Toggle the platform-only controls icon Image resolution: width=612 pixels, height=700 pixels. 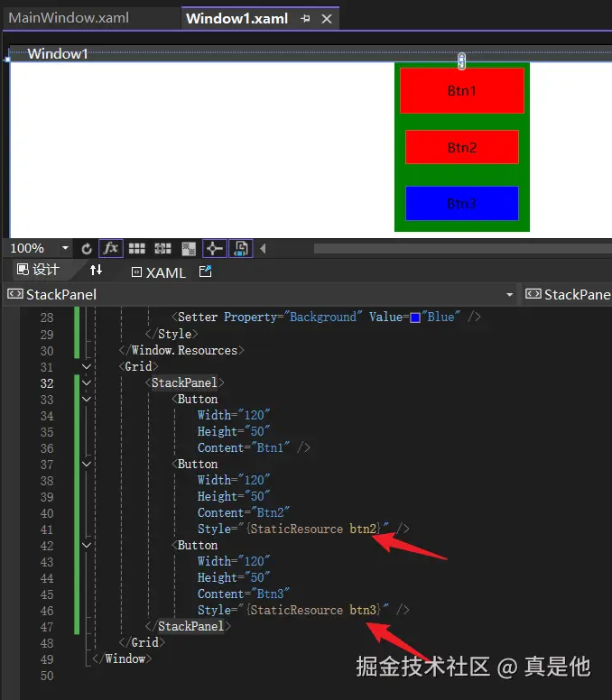241,249
